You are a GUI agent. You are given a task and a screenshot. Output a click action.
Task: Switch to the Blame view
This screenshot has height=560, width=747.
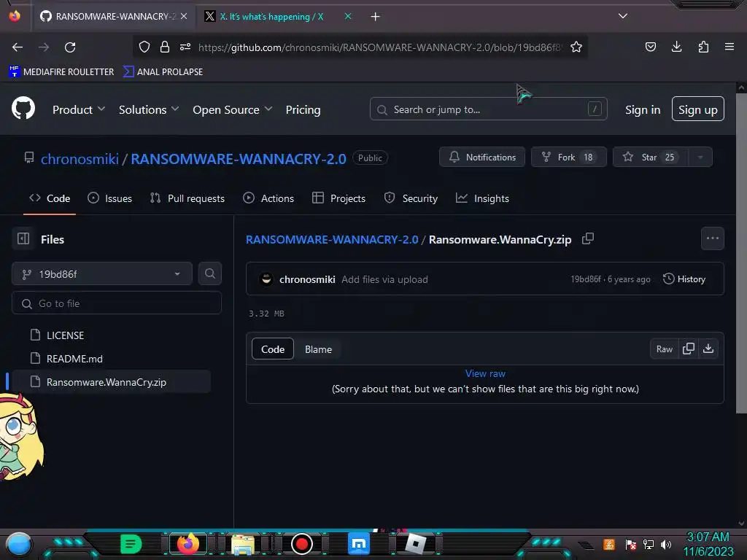pos(318,349)
